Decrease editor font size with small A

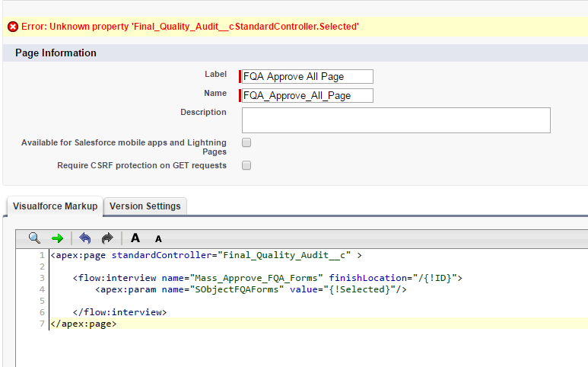158,239
